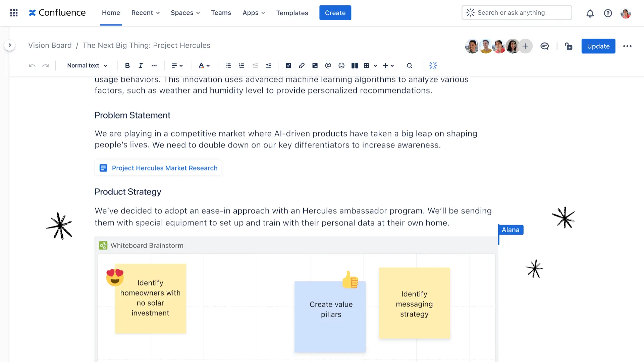Go to Templates in the top navigation
This screenshot has width=644, height=362.
pos(292,13)
